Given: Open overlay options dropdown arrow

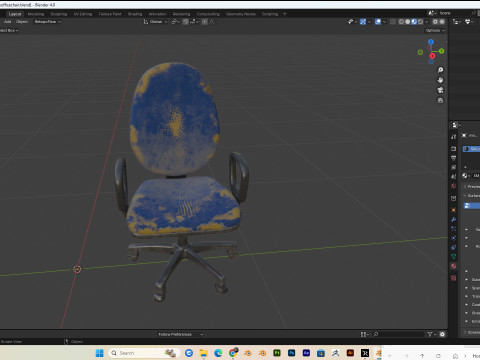Looking at the screenshot, I should click(x=384, y=22).
